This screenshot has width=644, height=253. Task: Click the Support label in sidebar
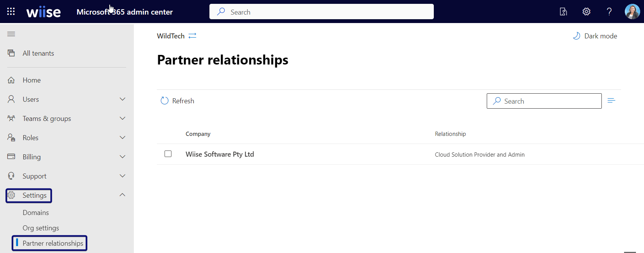pyautogui.click(x=35, y=176)
